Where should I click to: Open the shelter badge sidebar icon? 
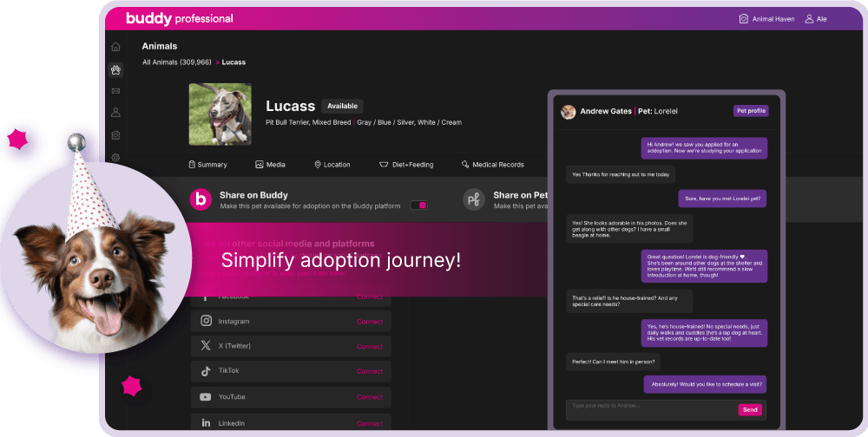click(x=115, y=135)
